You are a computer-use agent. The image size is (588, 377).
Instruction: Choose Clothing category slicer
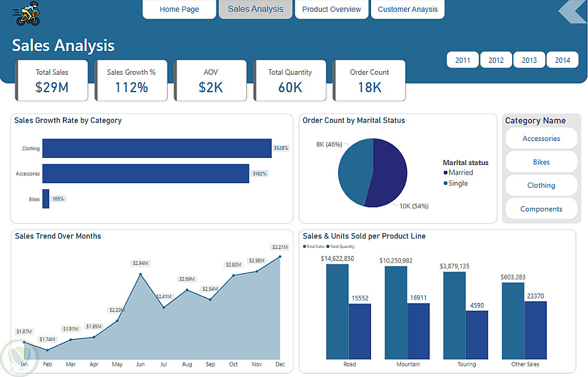pos(541,186)
